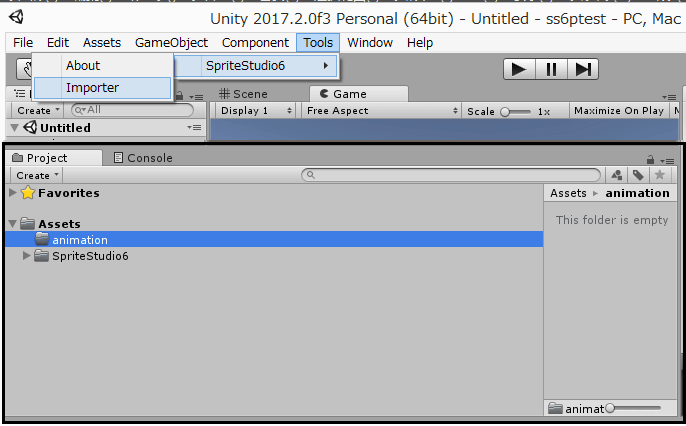This screenshot has height=426, width=686.
Task: Open the Project panel options menu
Action: [668, 161]
